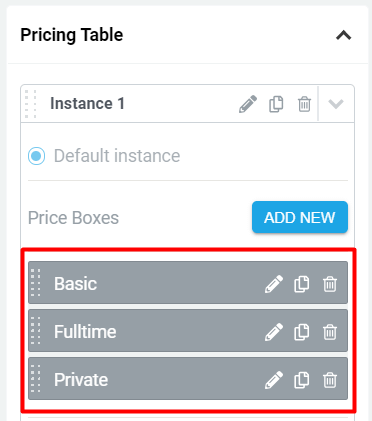Duplicate the Private price box

[x=302, y=380]
